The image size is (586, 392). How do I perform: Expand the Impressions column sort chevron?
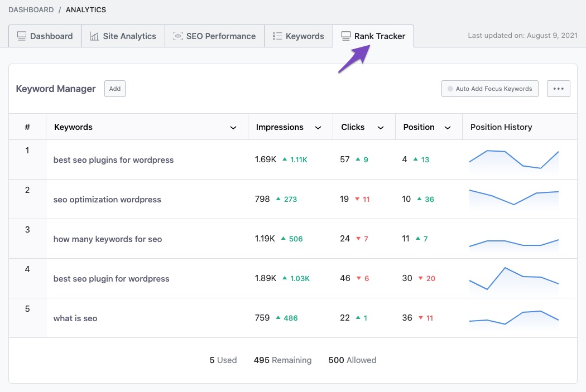pyautogui.click(x=318, y=128)
